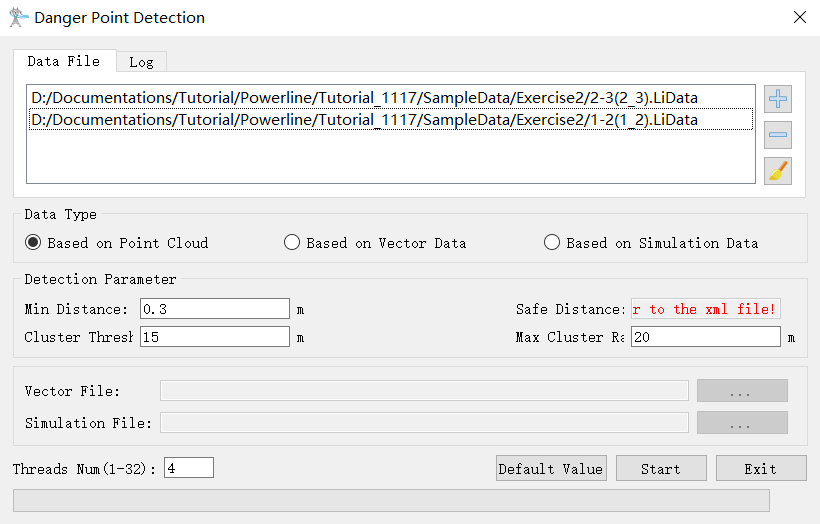Select Based on Simulation Data option

pyautogui.click(x=651, y=243)
